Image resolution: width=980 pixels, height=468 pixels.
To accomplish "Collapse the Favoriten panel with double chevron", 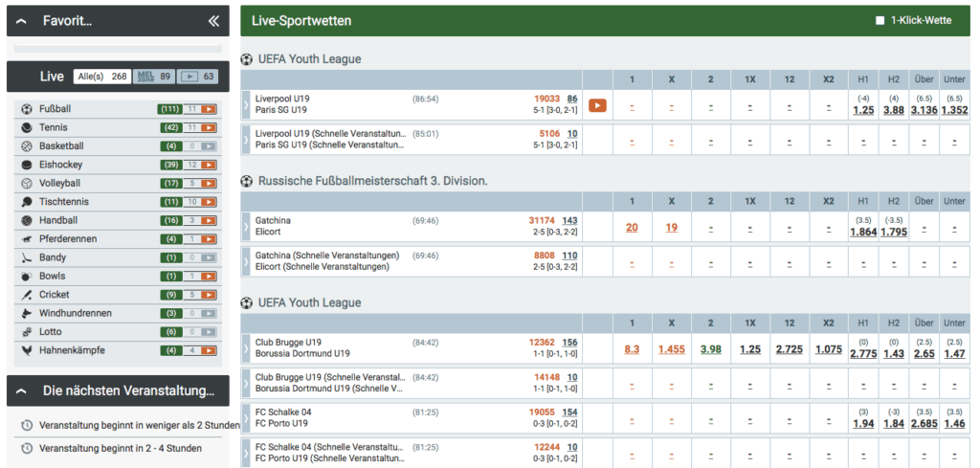I will [213, 21].
